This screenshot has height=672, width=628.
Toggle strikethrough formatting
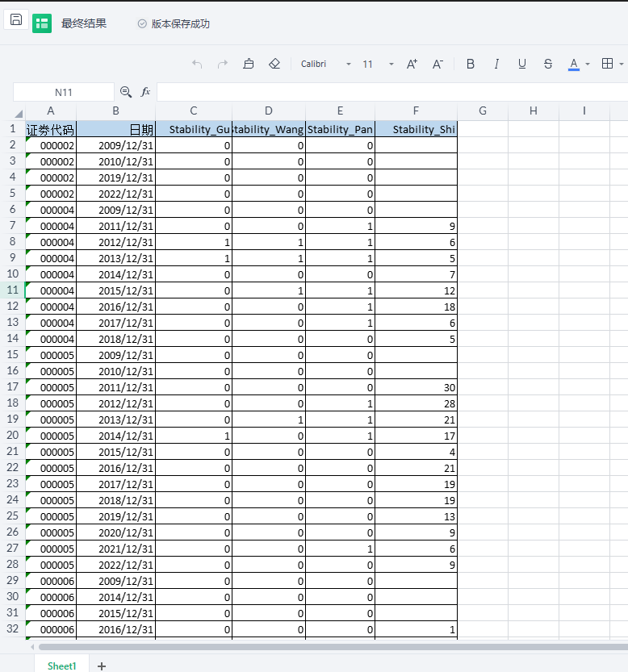coord(548,64)
